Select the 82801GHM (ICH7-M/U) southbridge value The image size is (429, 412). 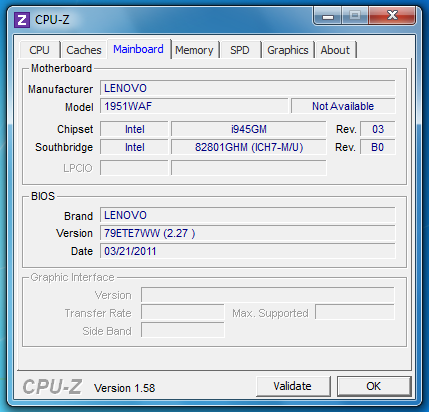[249, 147]
